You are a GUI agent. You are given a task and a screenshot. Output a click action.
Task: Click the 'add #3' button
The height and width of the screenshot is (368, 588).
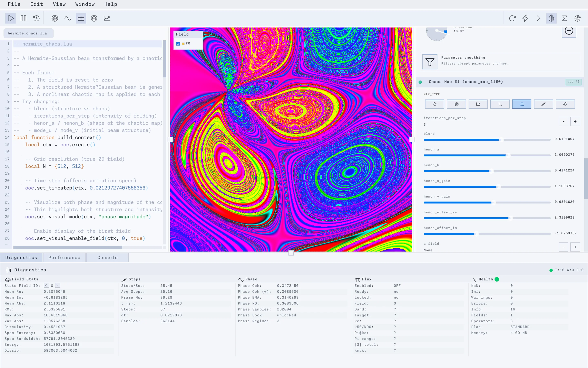(574, 82)
